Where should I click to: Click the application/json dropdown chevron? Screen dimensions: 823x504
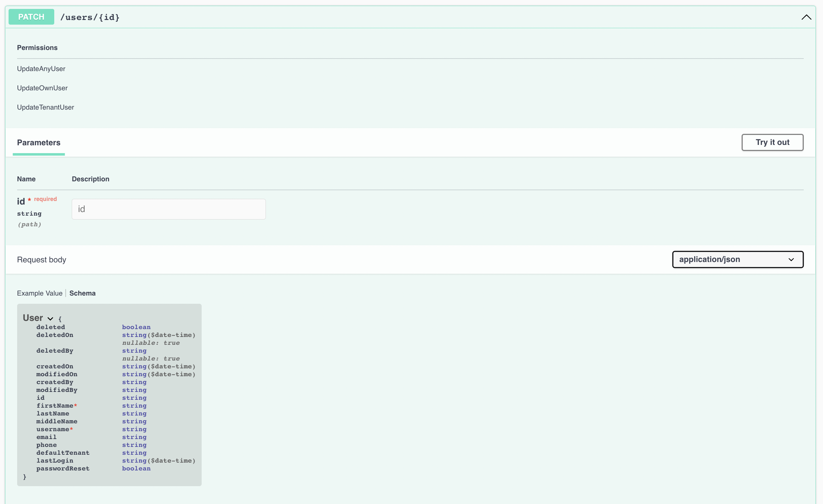[791, 259]
